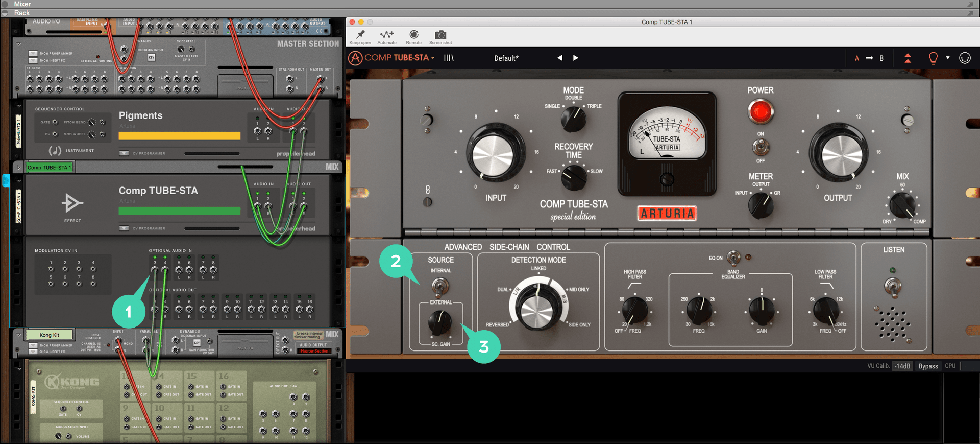
Task: Select slot B for comparison
Action: 881,58
